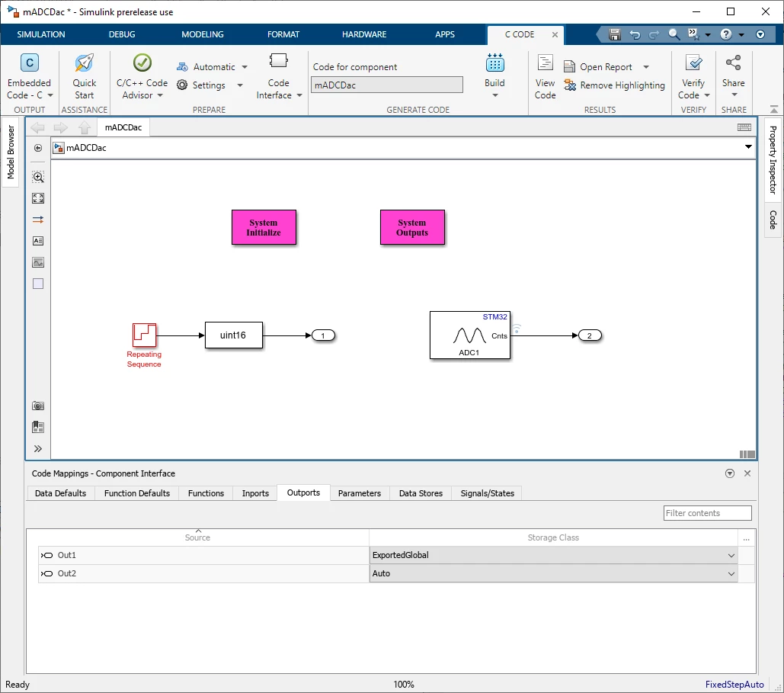The height and width of the screenshot is (693, 784).
Task: Open Quick Start rocket icon
Action: click(84, 63)
